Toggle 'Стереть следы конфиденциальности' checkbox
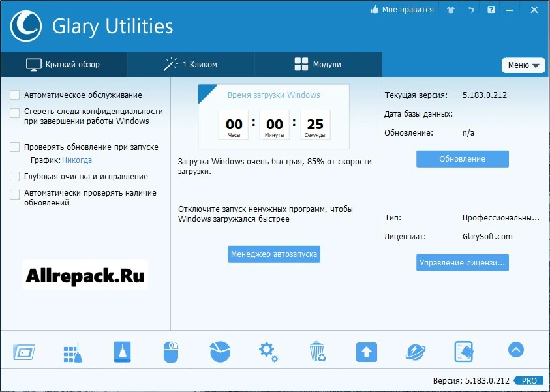 click(x=15, y=113)
